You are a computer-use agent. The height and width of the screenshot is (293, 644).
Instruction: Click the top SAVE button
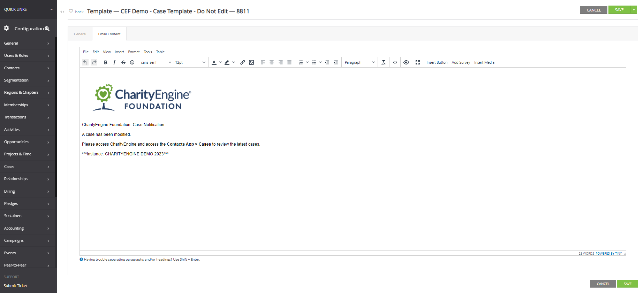(x=619, y=10)
